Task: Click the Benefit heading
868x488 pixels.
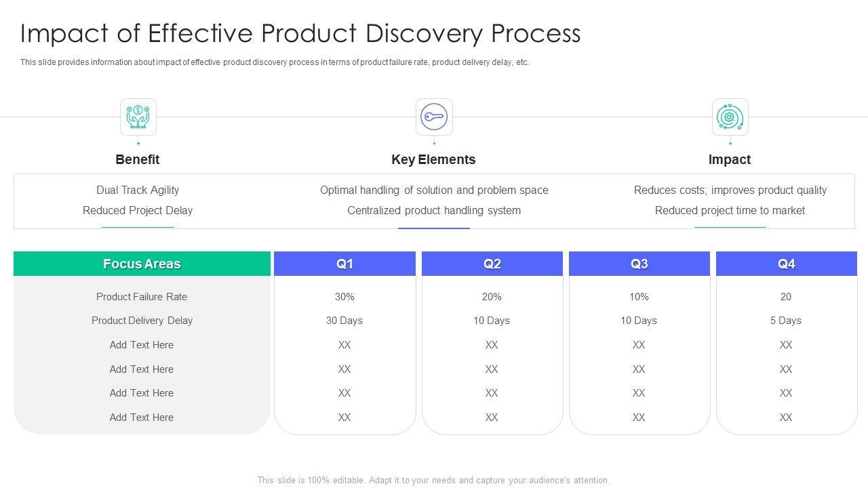Action: point(138,159)
